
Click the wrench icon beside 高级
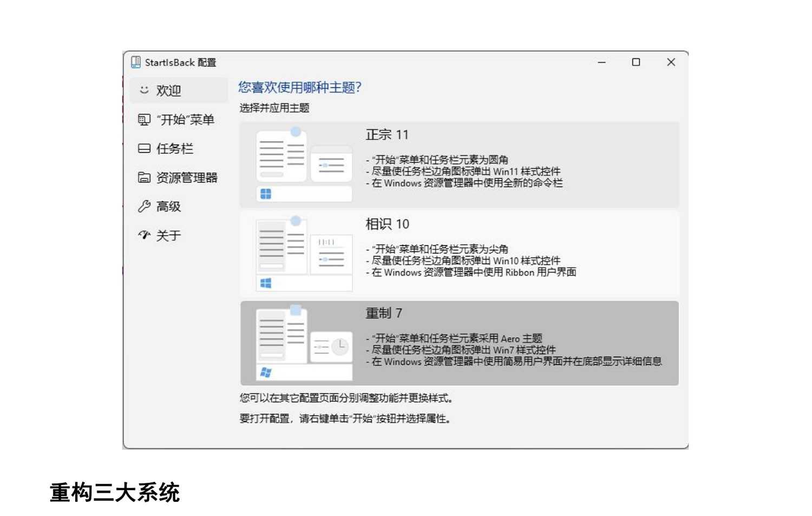[x=144, y=206]
